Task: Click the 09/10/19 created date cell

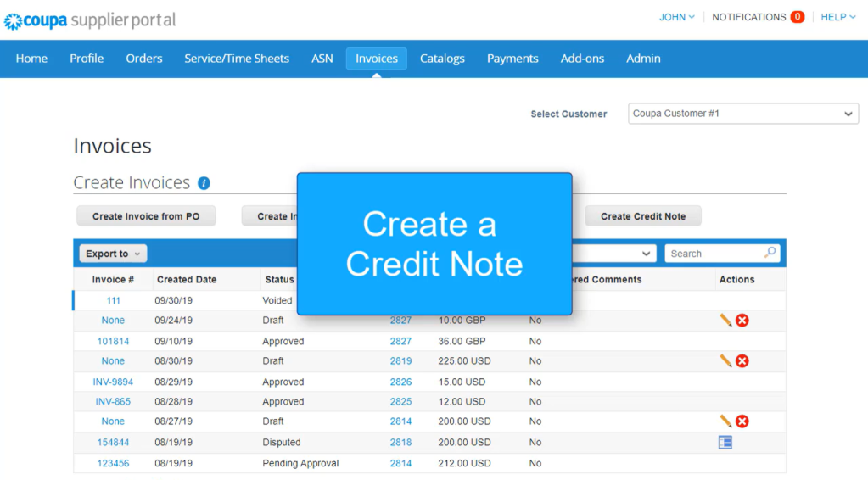Action: [174, 341]
